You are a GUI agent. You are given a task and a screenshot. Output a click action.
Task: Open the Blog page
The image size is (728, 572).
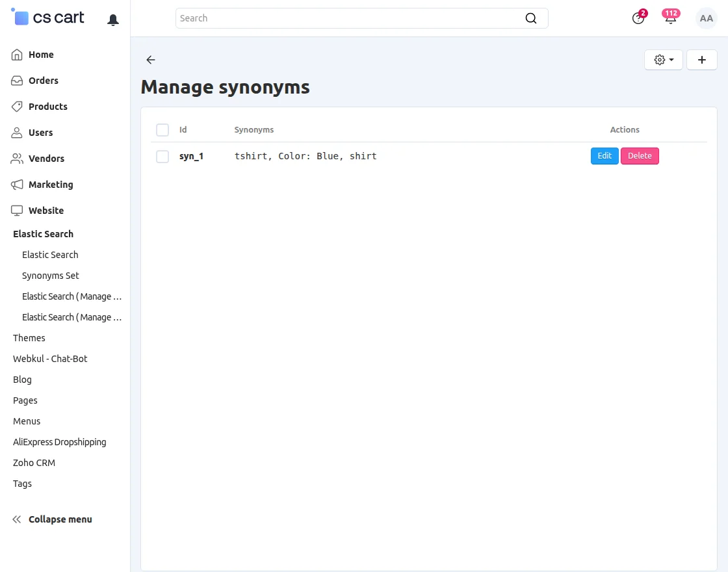(22, 380)
